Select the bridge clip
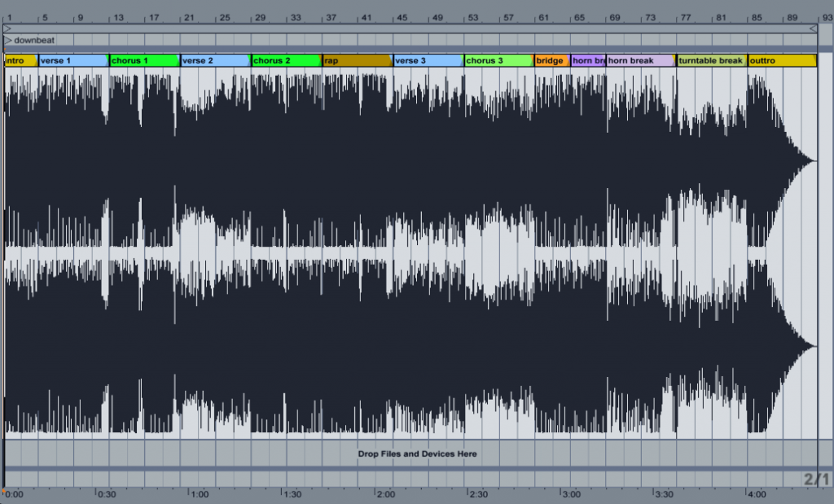This screenshot has width=834, height=504. point(552,60)
